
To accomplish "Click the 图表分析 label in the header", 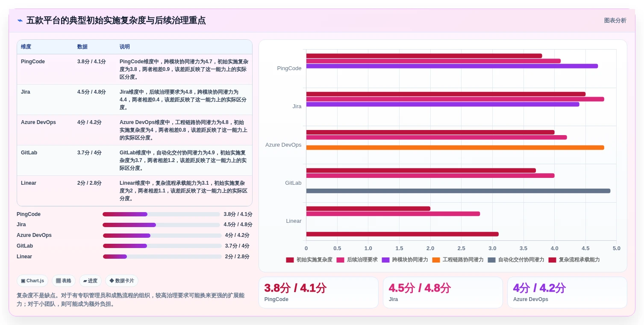I will 615,21.
